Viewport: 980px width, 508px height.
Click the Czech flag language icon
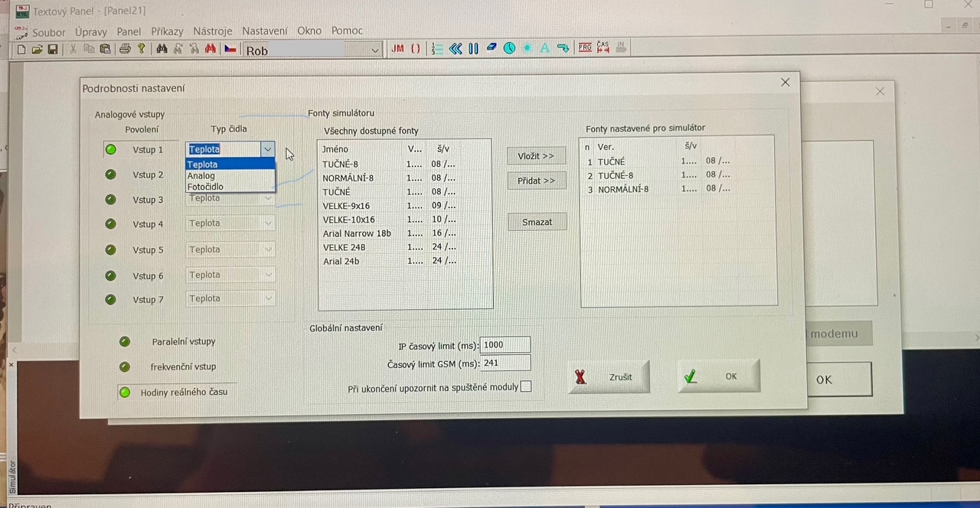tap(230, 49)
